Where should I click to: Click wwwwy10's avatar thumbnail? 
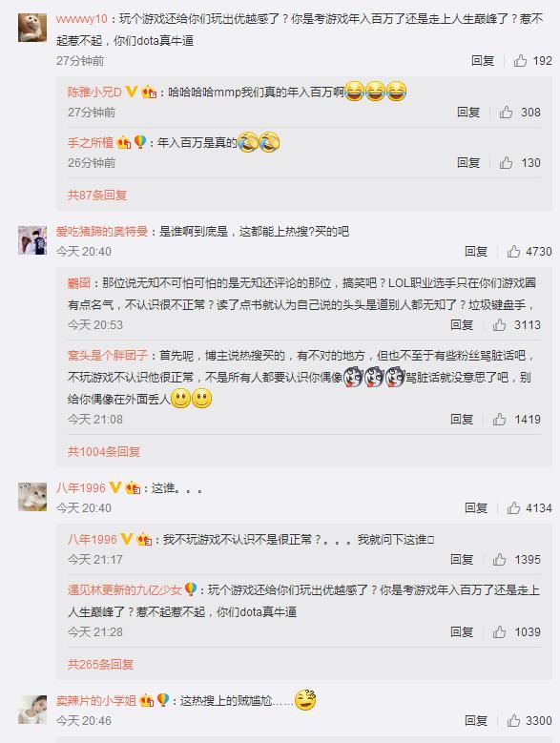coord(32,28)
